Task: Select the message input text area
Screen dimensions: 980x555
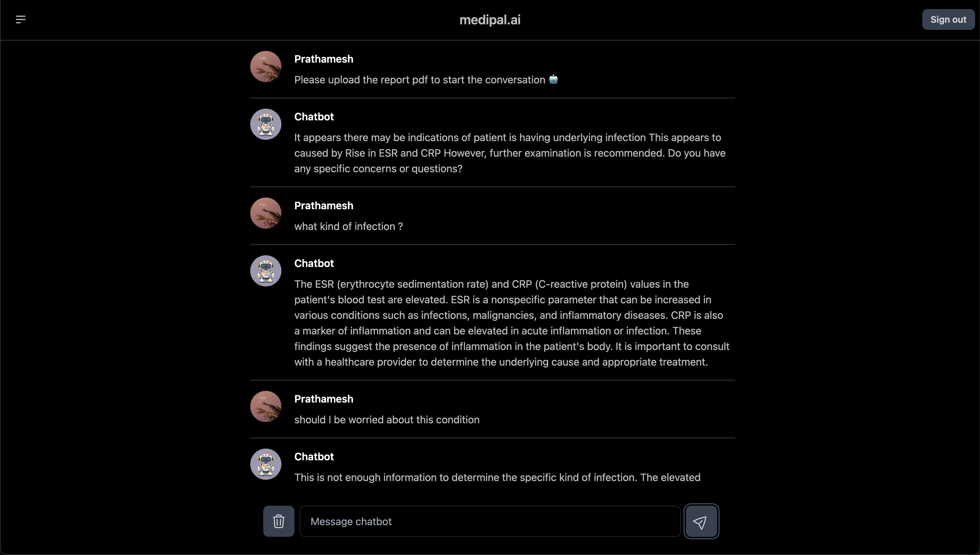Action: [489, 521]
